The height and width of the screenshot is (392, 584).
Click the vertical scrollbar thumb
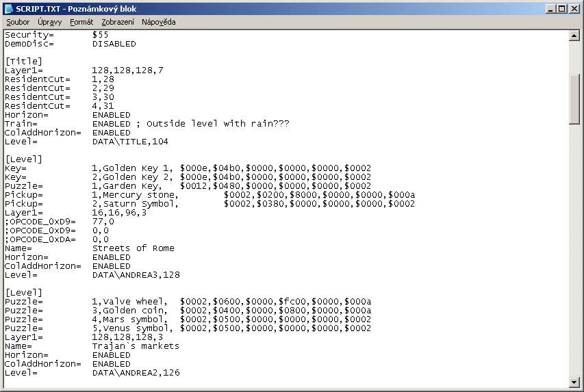coord(574,99)
